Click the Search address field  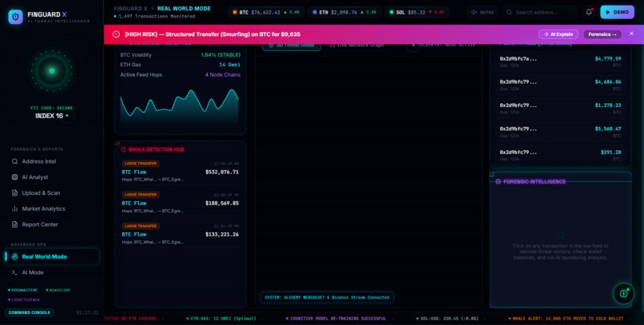540,12
